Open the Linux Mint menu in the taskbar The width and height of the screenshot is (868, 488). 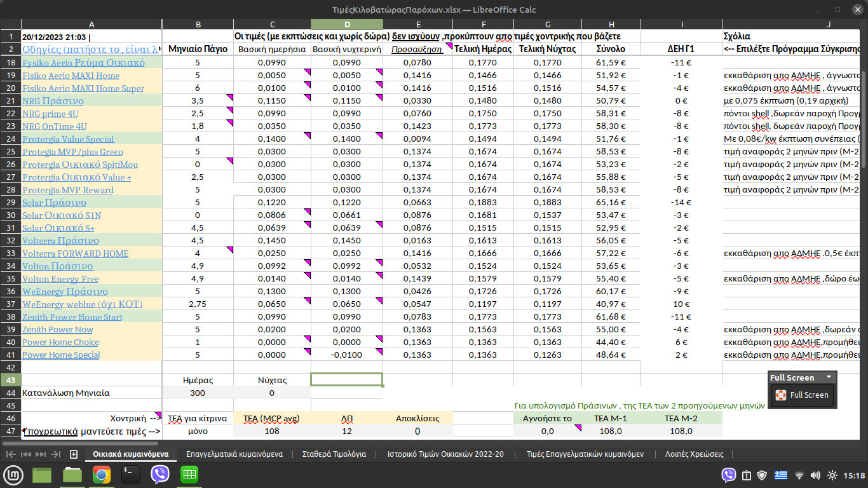[x=13, y=475]
